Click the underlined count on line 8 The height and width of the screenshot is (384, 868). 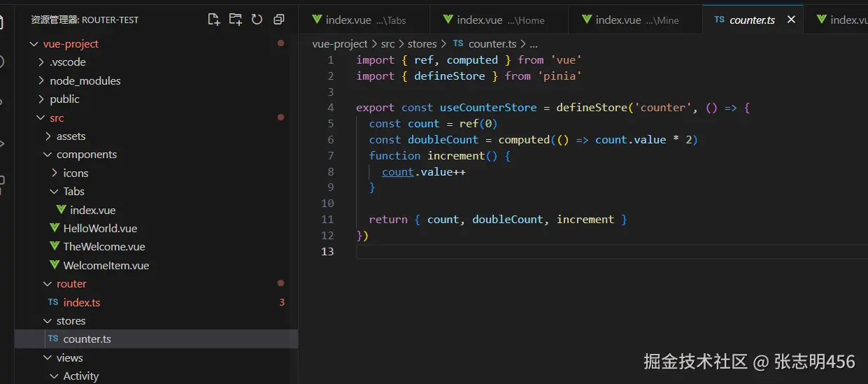pyautogui.click(x=398, y=171)
